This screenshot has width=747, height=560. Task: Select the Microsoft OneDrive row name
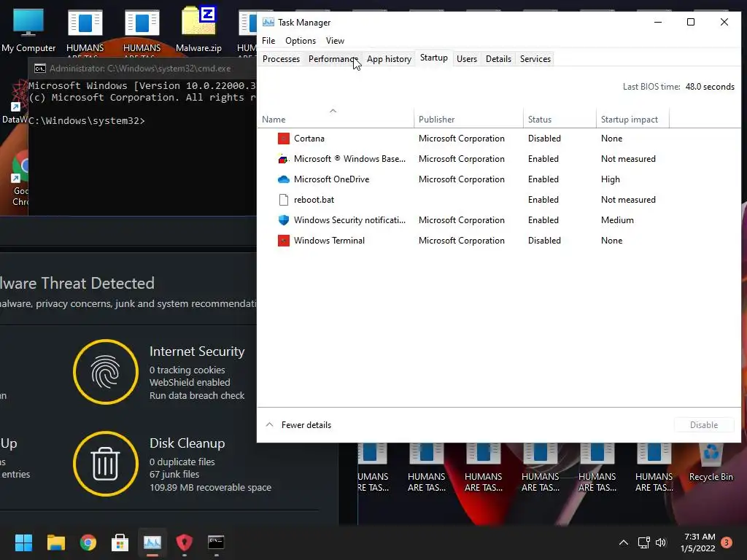[332, 179]
